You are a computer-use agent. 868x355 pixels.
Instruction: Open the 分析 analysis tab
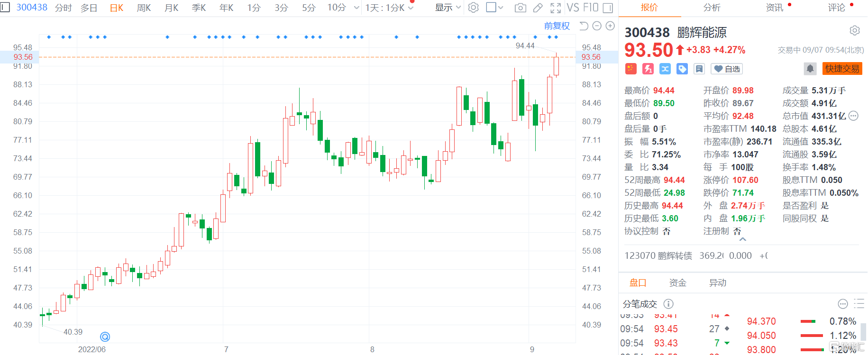712,8
